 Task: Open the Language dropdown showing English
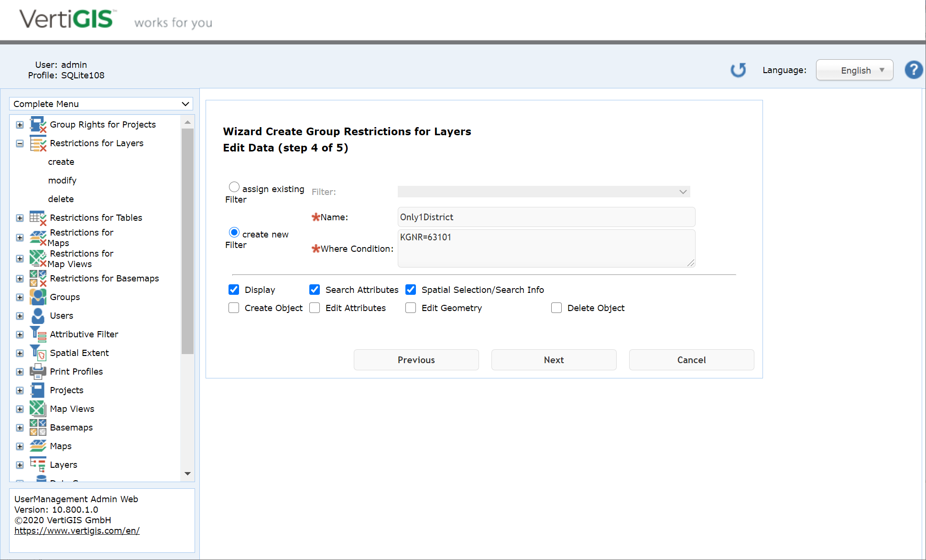[854, 70]
